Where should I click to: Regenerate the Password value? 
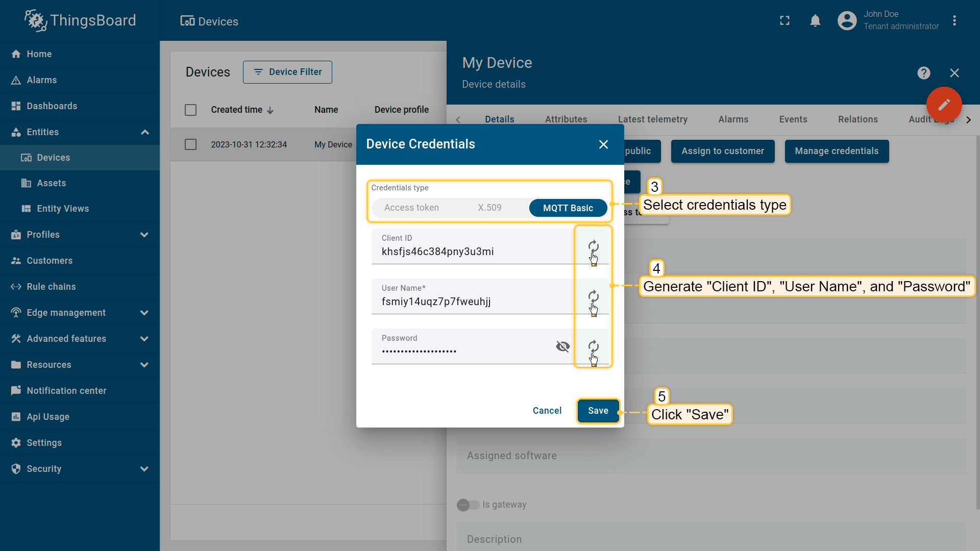coord(593,346)
